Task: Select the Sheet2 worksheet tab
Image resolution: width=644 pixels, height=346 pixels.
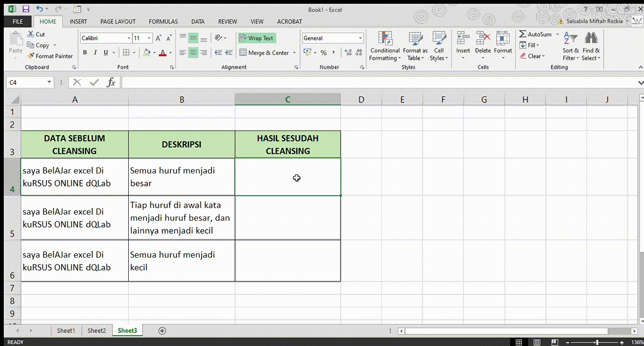Action: pyautogui.click(x=96, y=331)
